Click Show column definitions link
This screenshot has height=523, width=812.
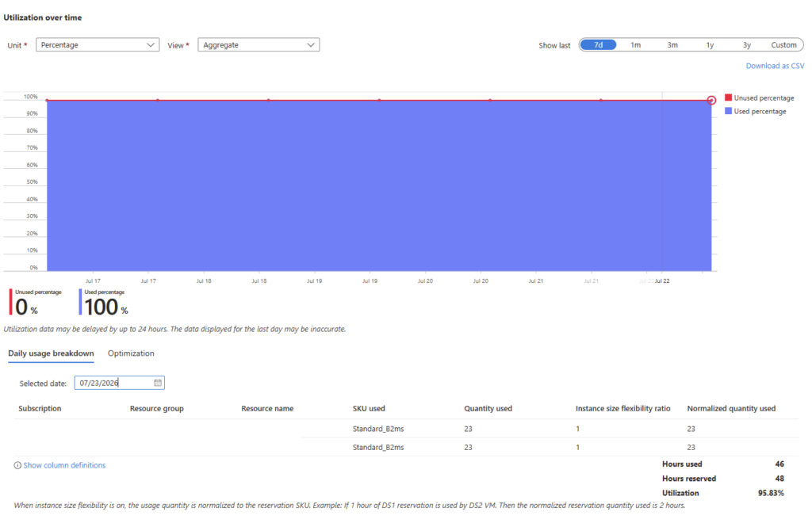[64, 466]
